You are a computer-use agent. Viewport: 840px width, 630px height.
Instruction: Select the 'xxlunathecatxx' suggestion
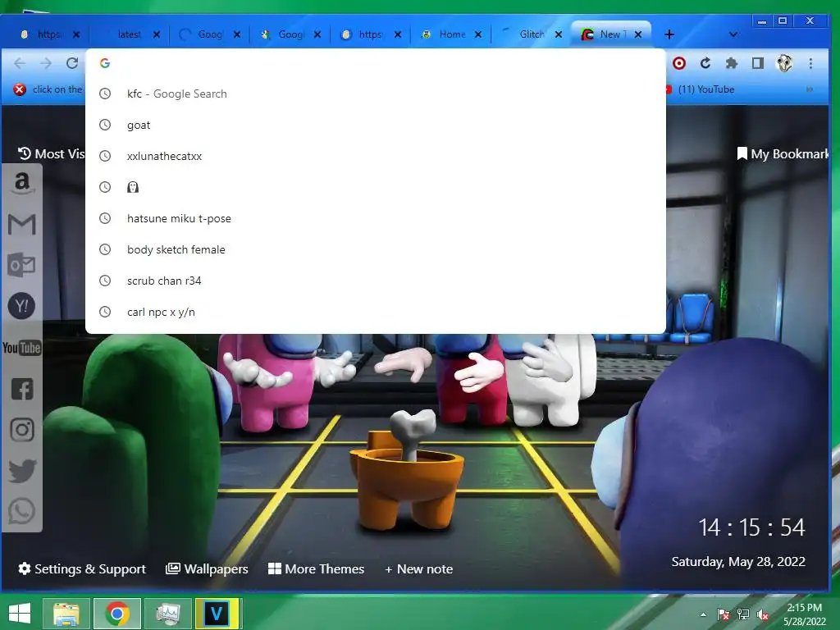[376, 156]
